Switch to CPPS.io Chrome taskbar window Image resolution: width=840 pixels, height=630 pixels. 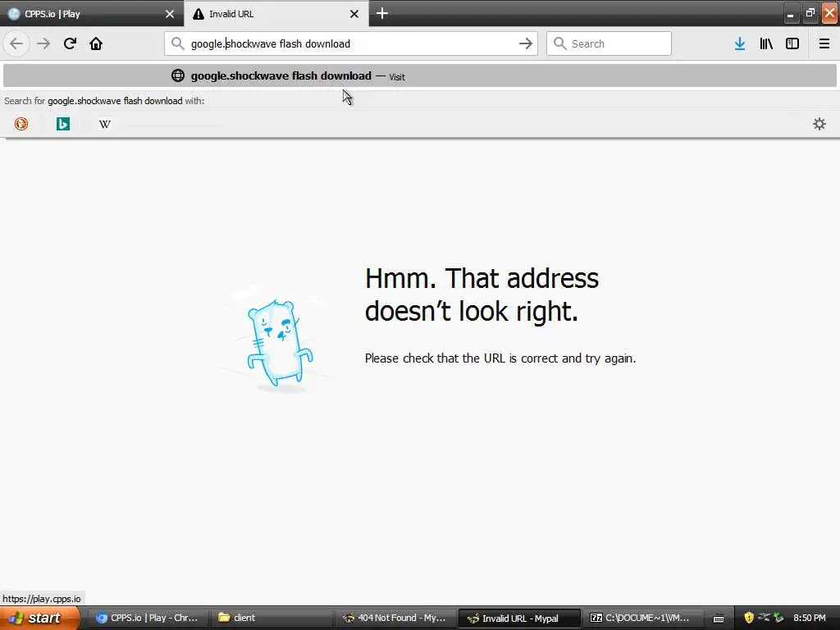[x=147, y=618]
